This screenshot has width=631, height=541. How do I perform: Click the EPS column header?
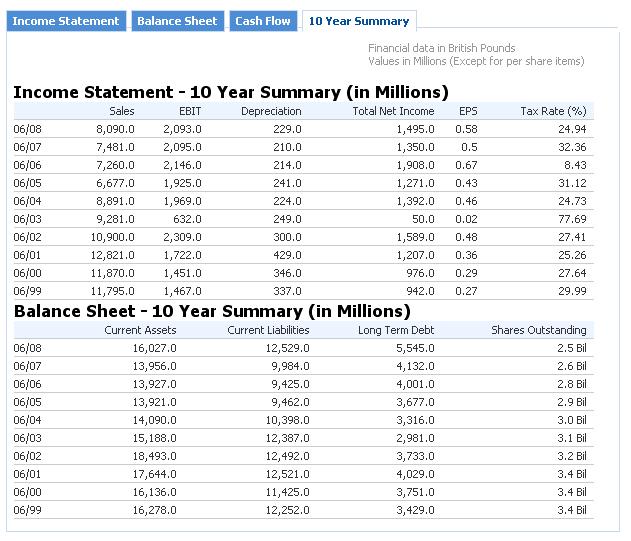468,111
